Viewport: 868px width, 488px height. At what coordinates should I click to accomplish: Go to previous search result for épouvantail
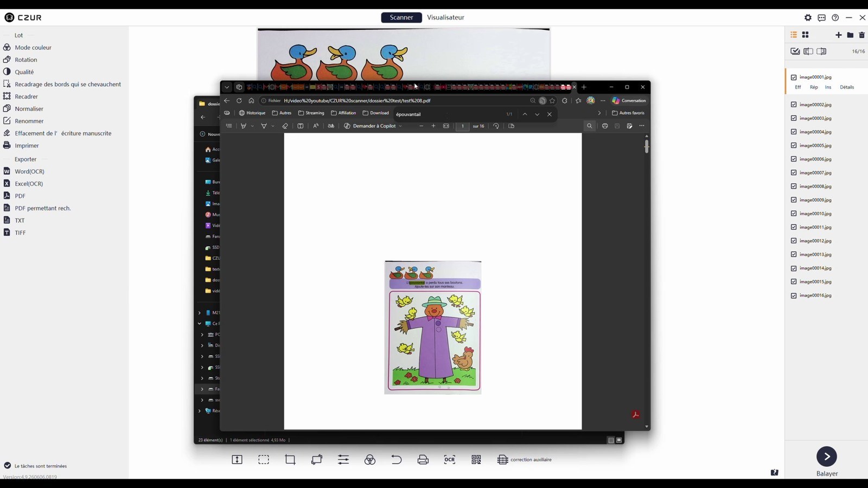pos(525,114)
